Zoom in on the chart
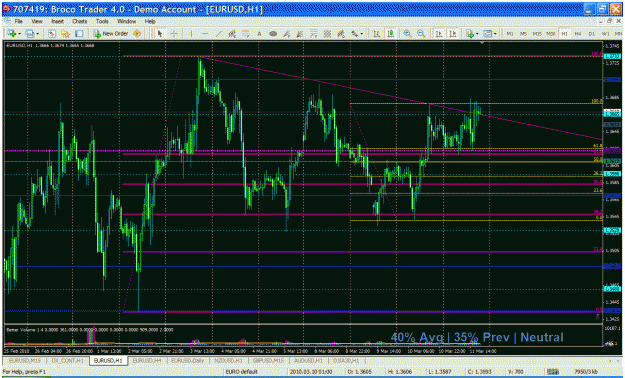 407,34
